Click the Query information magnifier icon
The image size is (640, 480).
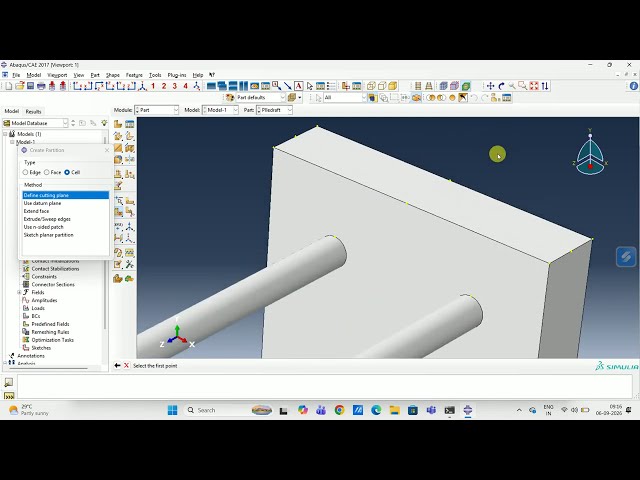276,86
